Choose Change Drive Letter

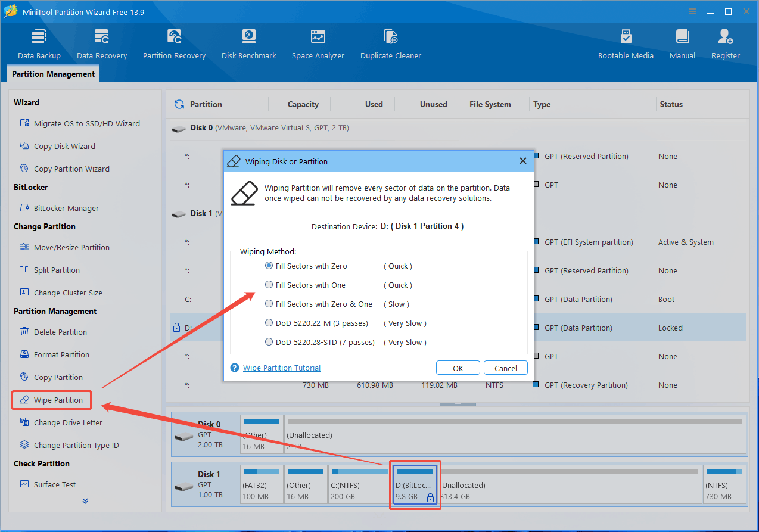pyautogui.click(x=61, y=422)
